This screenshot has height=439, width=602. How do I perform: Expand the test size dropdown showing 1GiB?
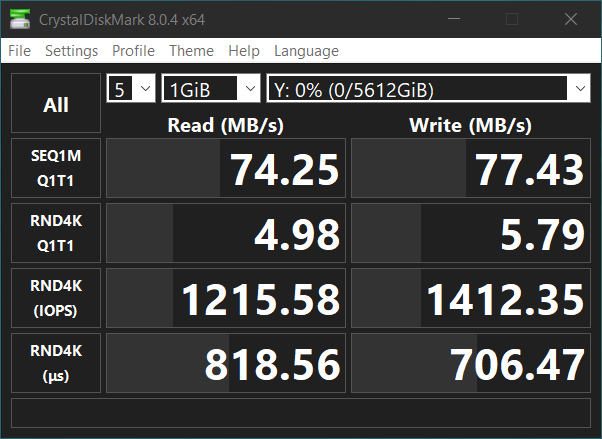pyautogui.click(x=211, y=88)
